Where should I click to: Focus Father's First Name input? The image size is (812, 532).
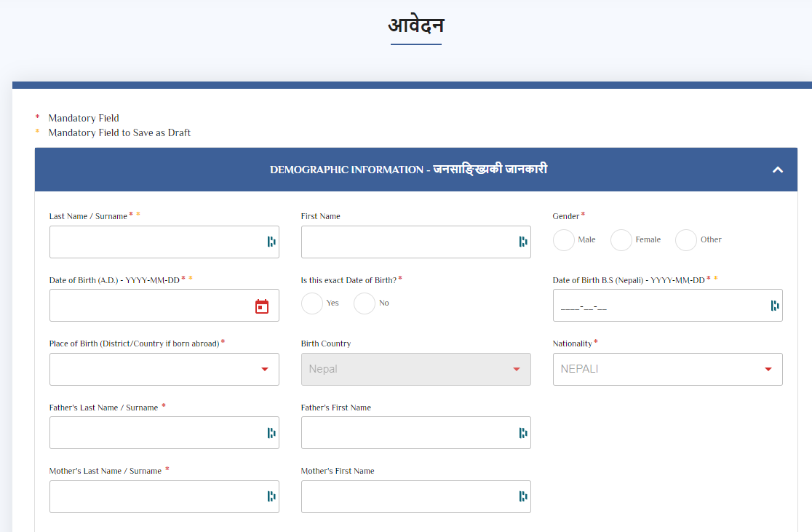point(416,432)
